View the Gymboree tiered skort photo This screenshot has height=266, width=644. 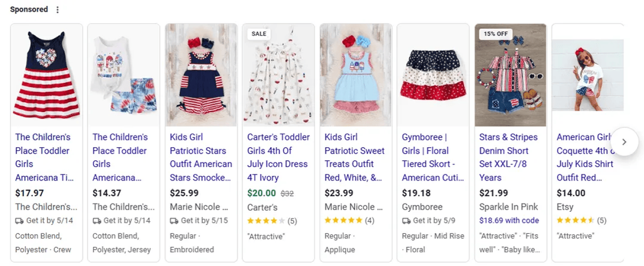click(433, 75)
